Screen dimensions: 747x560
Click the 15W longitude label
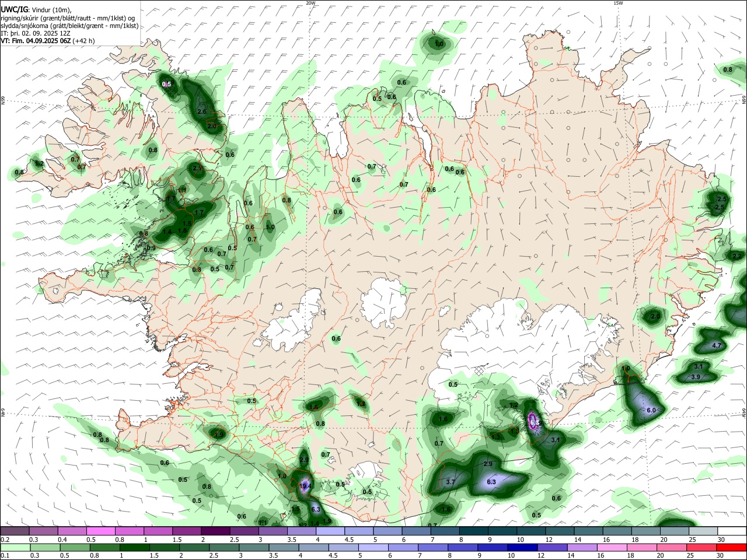point(618,3)
